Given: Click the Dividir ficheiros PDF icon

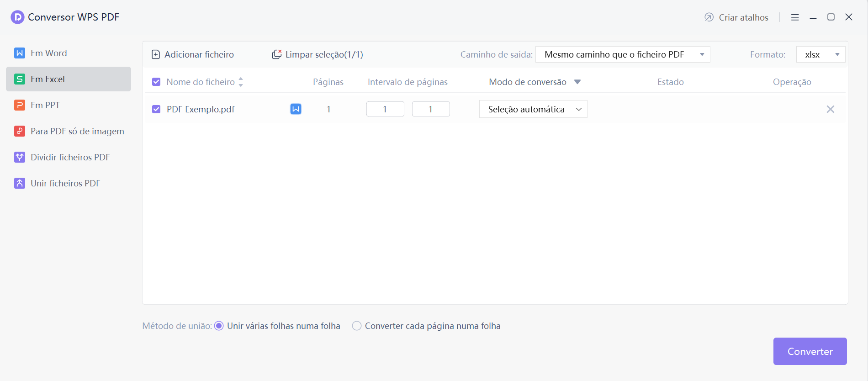Looking at the screenshot, I should (x=20, y=157).
